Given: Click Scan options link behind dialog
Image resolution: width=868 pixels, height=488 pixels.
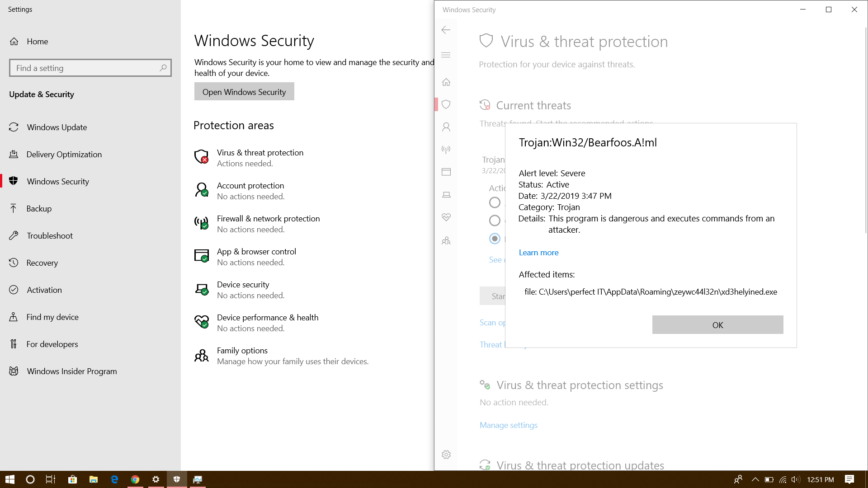Looking at the screenshot, I should coord(492,323).
